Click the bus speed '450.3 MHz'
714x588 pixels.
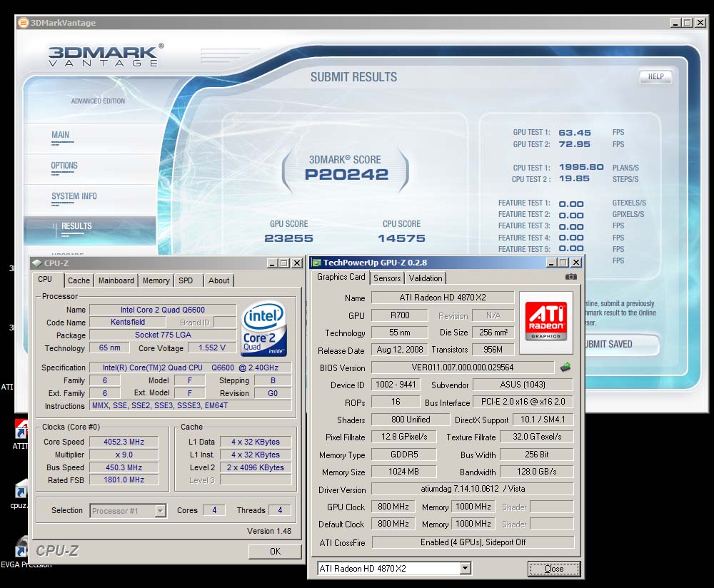click(x=124, y=467)
